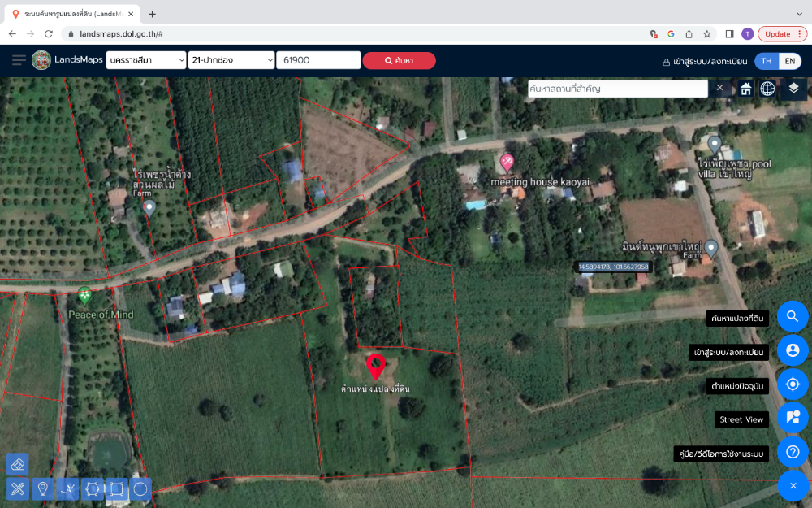Select the eraser tool on the map
The height and width of the screenshot is (508, 812).
[17, 464]
